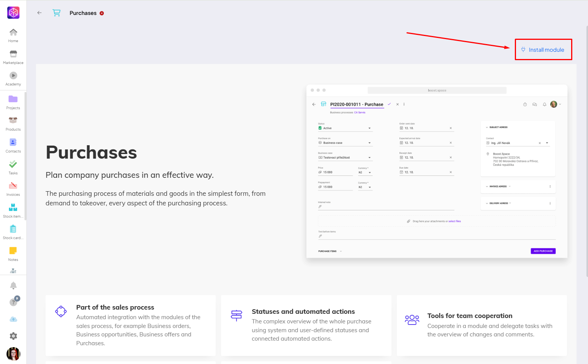
Task: Open the Stock cards module
Action: tap(13, 232)
